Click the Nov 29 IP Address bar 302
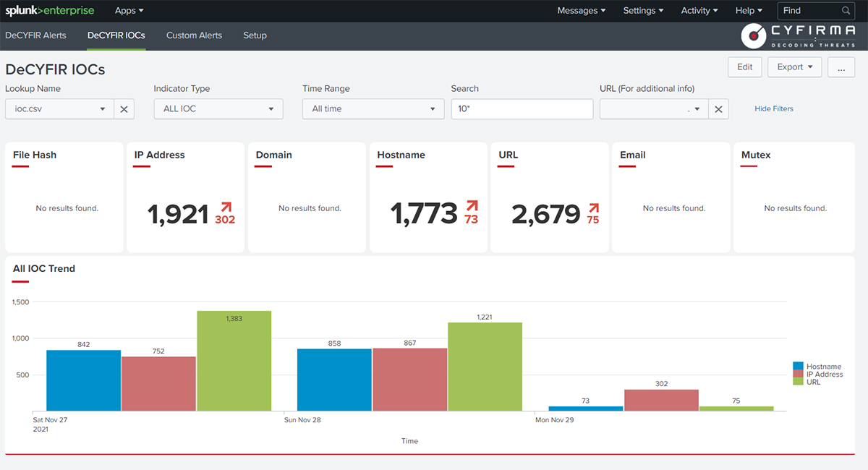This screenshot has width=868, height=470. coord(661,401)
